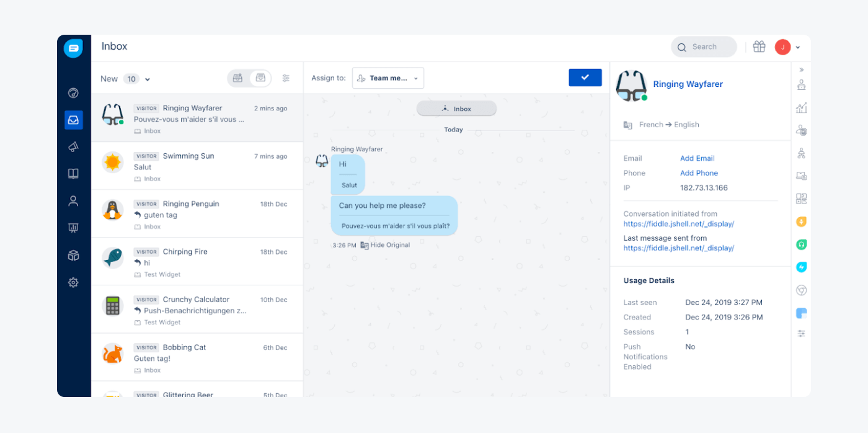The width and height of the screenshot is (868, 433).
Task: Open the Settings gear in the sidebar
Action: tap(73, 282)
